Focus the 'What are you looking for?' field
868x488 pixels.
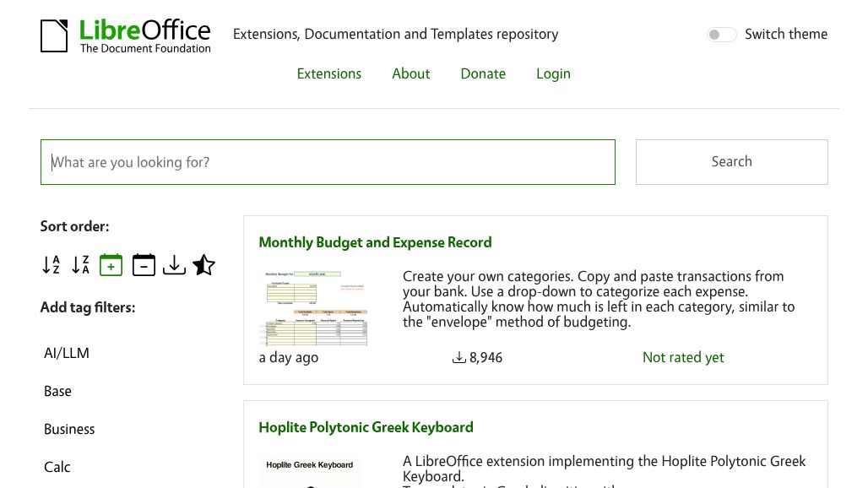(328, 162)
